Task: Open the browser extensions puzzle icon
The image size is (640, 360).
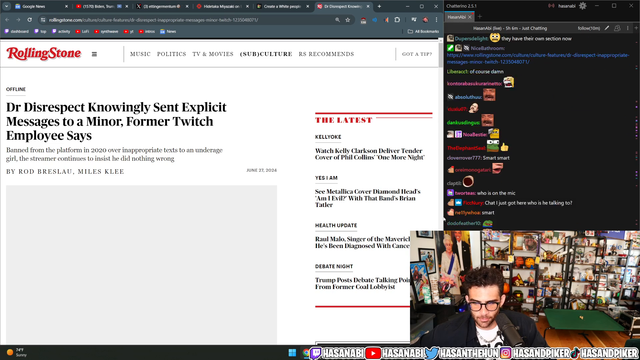Action: (397, 20)
